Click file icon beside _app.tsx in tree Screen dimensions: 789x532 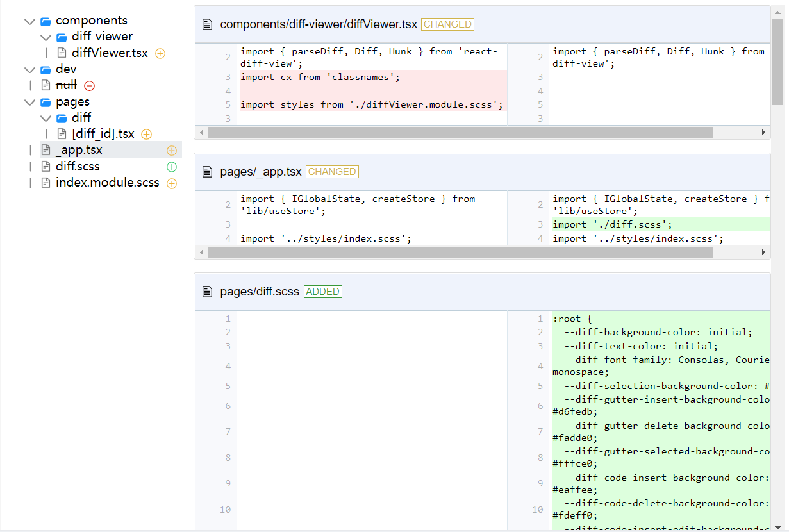[46, 150]
